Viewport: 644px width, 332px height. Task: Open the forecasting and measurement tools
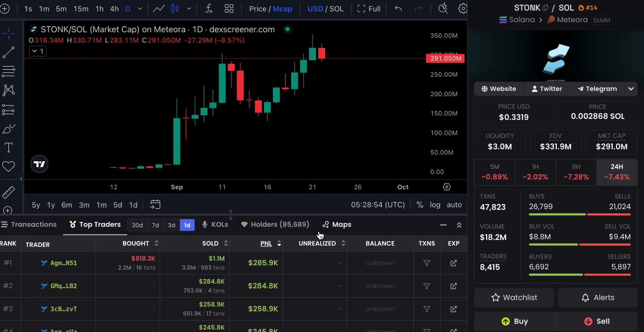click(x=9, y=110)
